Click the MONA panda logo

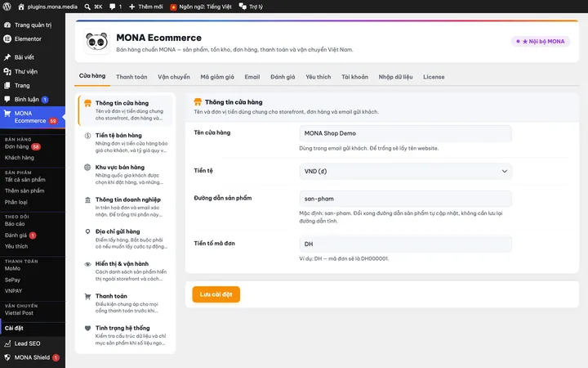(x=96, y=42)
